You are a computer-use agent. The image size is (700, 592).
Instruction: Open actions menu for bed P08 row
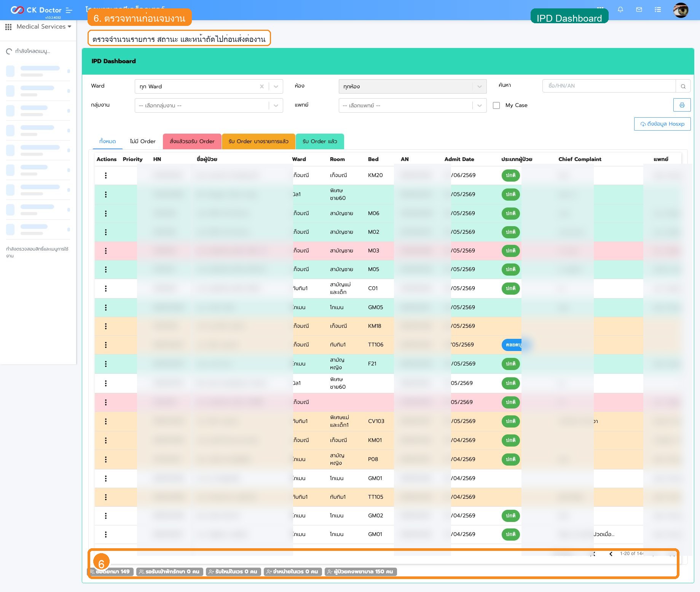[106, 460]
